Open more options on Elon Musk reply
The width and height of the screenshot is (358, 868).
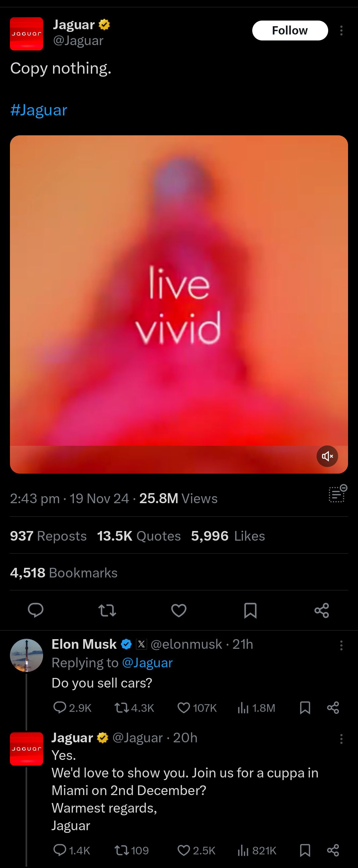click(341, 645)
